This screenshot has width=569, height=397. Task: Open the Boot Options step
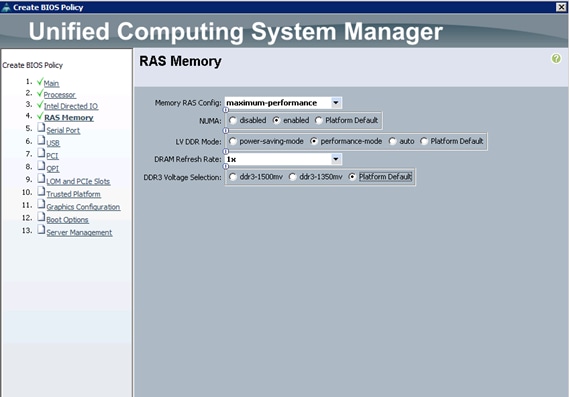(x=67, y=220)
